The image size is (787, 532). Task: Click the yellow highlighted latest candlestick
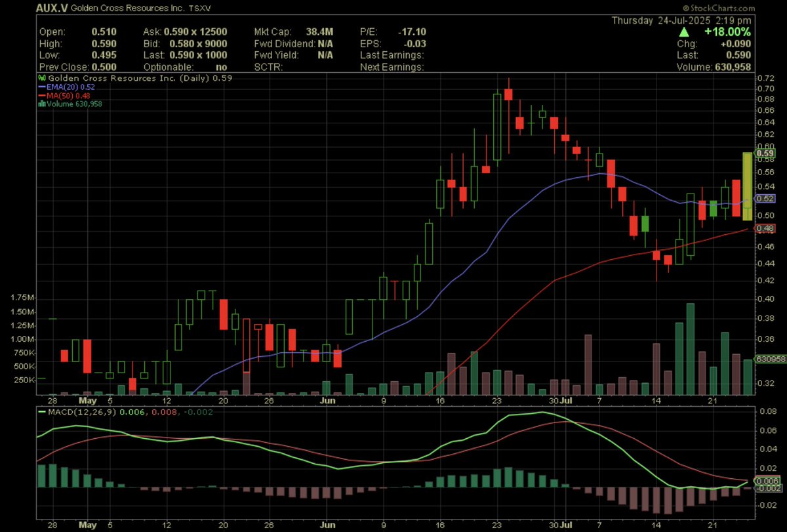coord(747,186)
